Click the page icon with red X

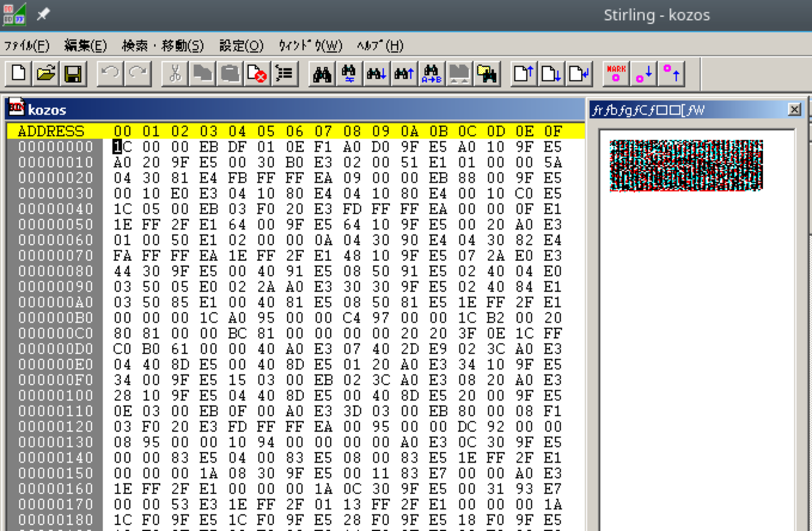point(257,74)
